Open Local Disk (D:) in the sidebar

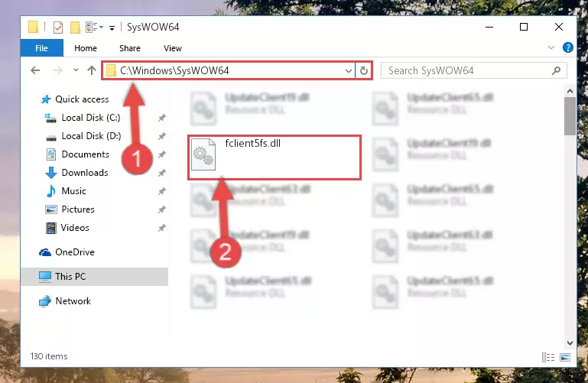(x=91, y=136)
